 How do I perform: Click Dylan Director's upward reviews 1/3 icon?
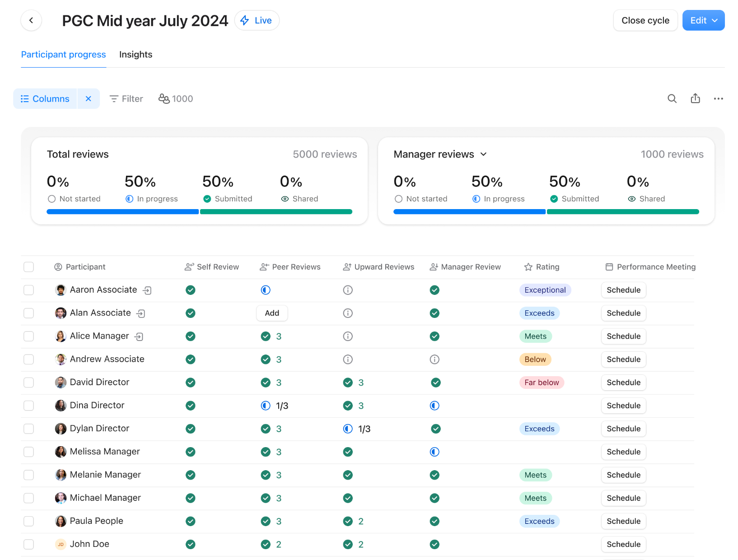348,429
